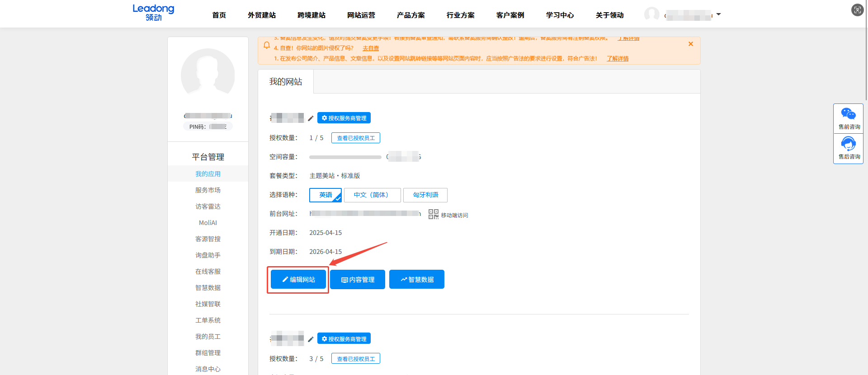868x375 pixels.
Task: Click the screenshot capture icon at top right
Action: (x=857, y=10)
